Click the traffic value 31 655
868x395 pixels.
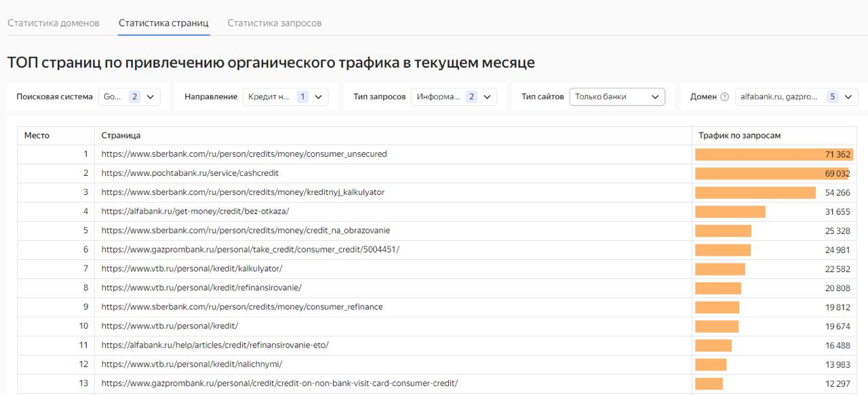click(x=837, y=212)
